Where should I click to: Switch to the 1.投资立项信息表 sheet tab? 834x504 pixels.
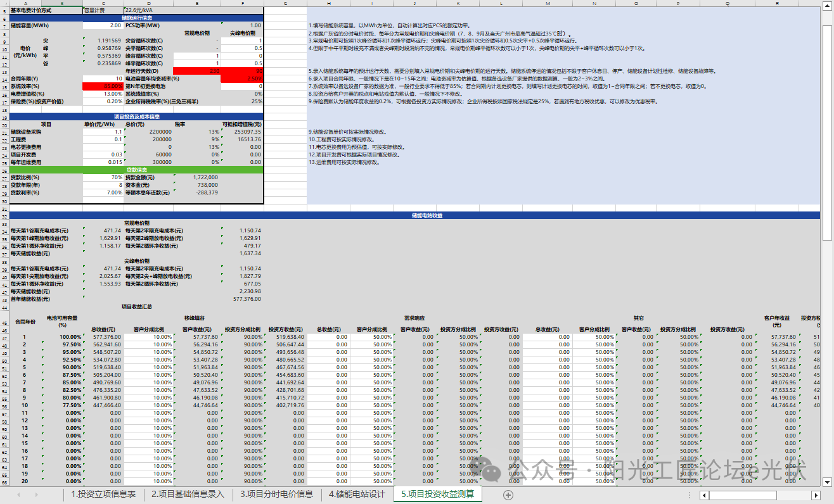click(x=103, y=495)
